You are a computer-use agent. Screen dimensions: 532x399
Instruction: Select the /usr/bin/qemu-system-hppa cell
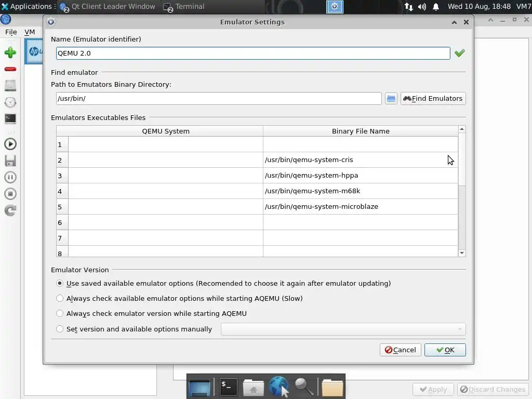(361, 176)
